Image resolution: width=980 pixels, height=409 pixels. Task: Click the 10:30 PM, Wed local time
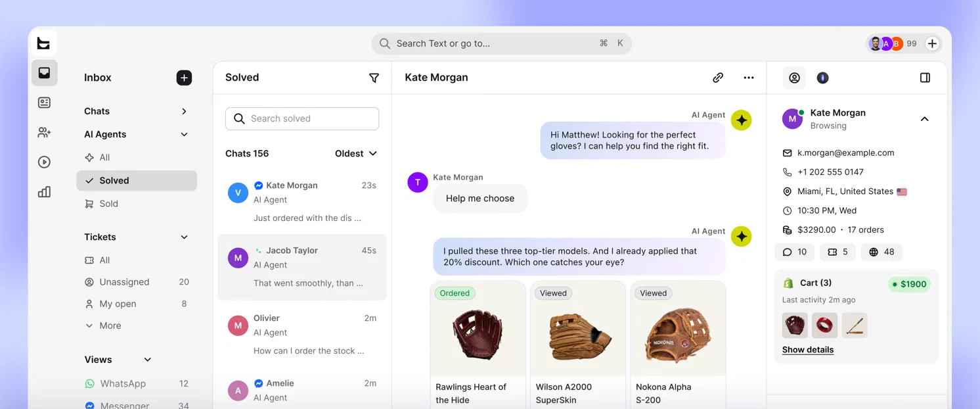pyautogui.click(x=827, y=210)
